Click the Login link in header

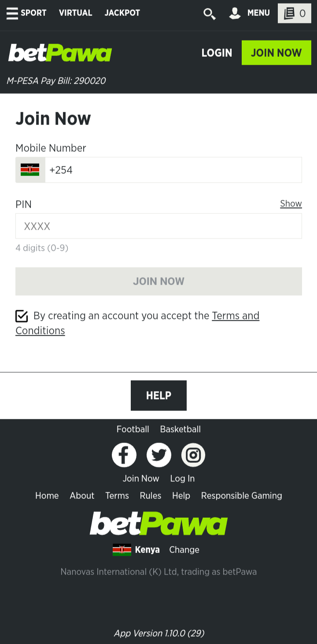tap(217, 53)
